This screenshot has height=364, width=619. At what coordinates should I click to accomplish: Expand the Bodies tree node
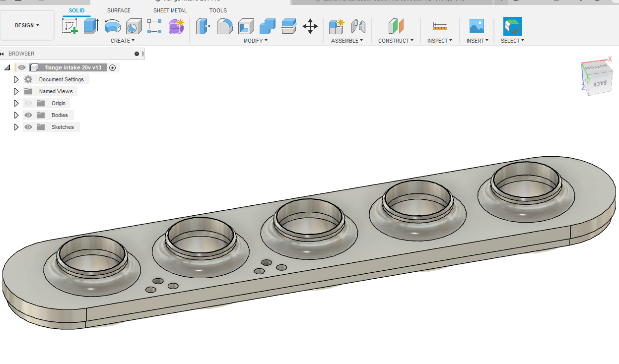coord(16,115)
